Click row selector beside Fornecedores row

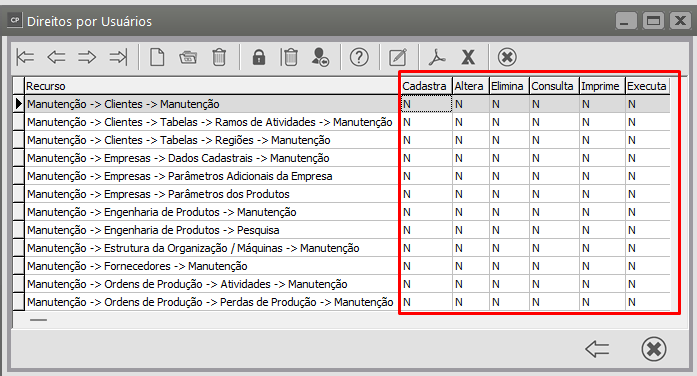point(19,266)
